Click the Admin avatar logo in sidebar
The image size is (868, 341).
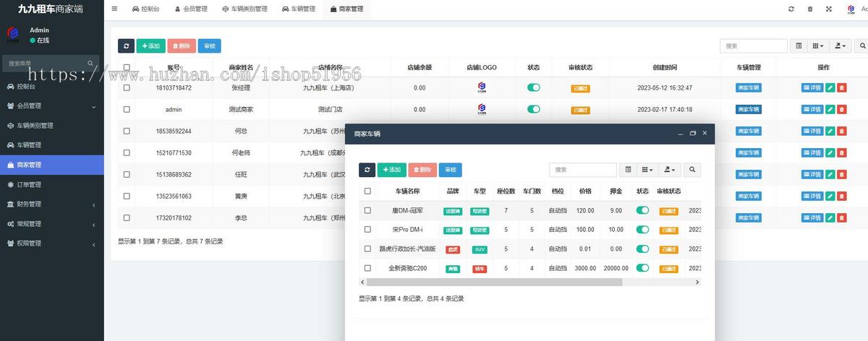[x=12, y=34]
